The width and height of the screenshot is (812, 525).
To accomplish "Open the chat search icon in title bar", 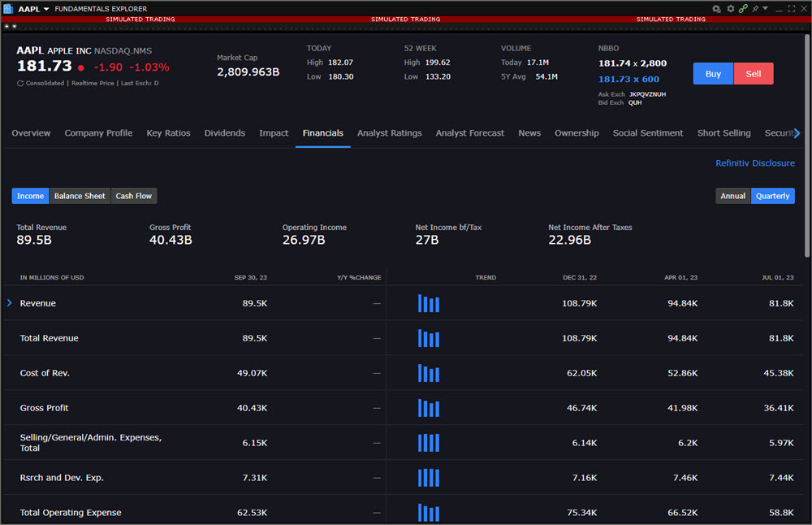I will point(716,9).
